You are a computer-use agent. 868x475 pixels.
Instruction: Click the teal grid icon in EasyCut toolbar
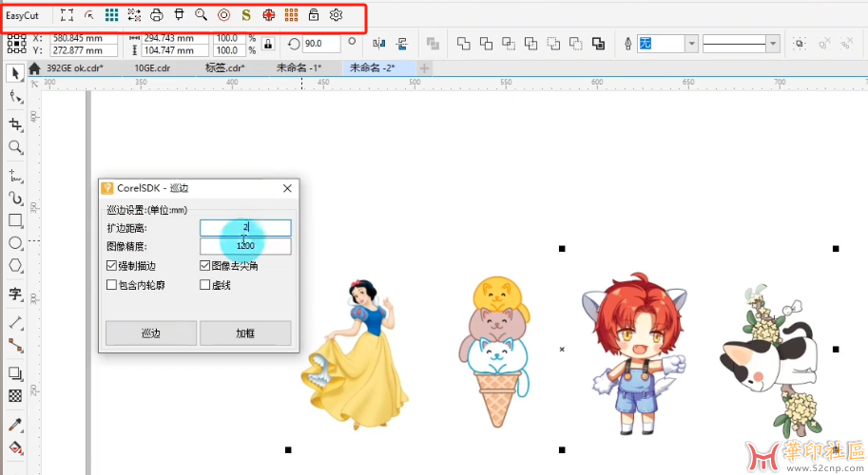(x=112, y=15)
